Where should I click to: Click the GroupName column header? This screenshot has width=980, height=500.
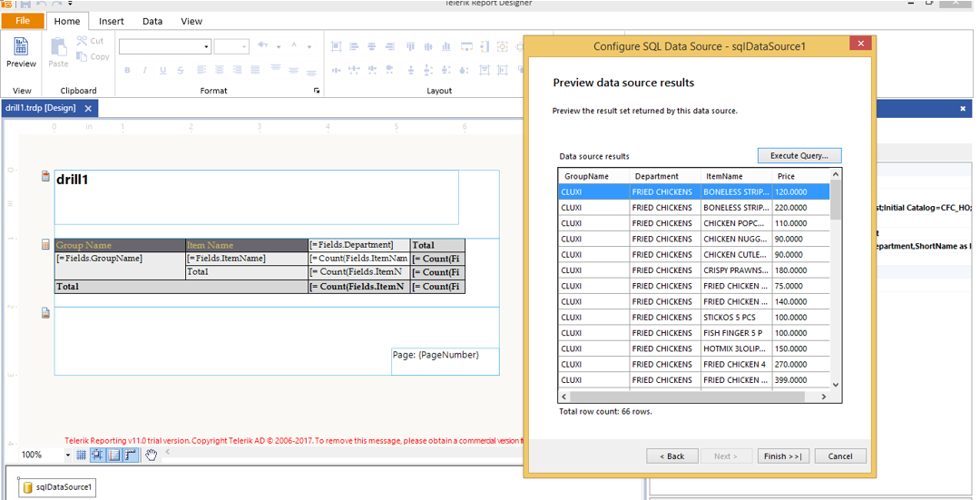593,176
